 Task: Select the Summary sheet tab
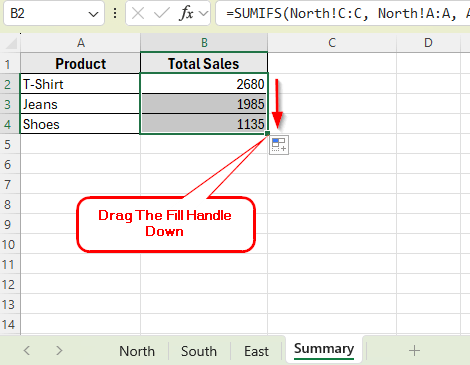tap(324, 349)
